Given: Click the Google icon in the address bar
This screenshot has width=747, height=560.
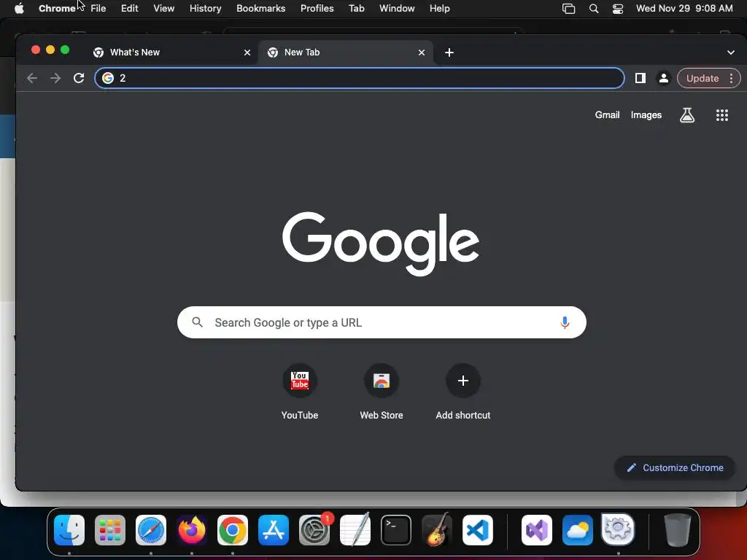Looking at the screenshot, I should click(x=108, y=78).
